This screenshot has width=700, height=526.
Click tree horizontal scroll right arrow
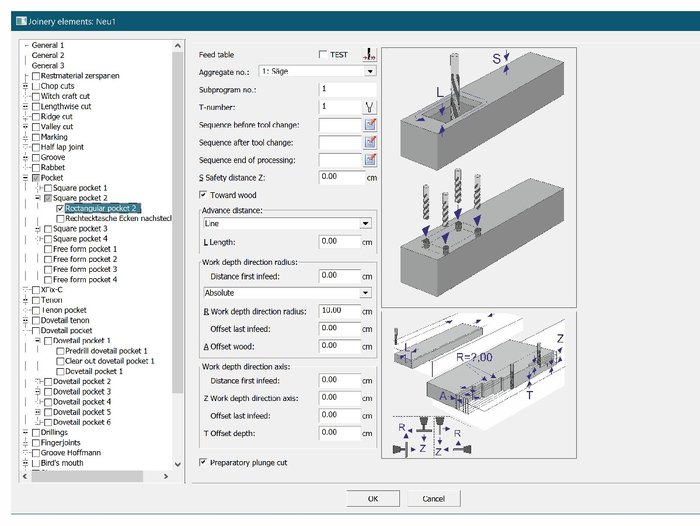point(166,476)
